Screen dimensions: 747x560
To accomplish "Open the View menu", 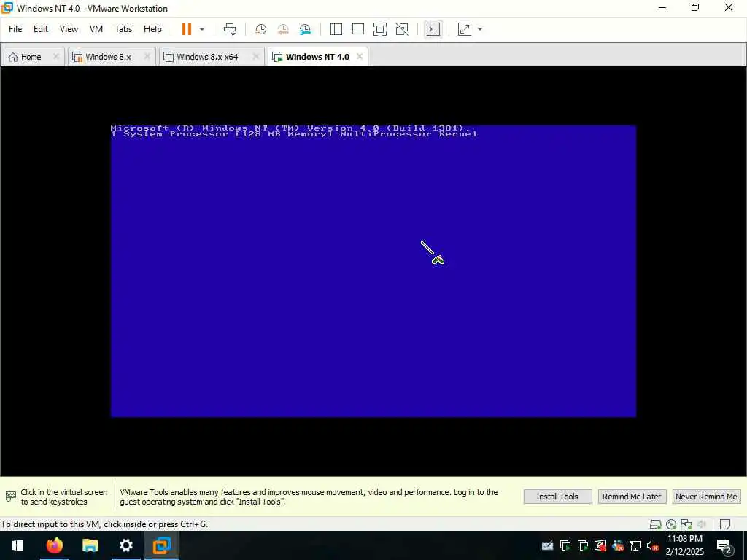I will pyautogui.click(x=69, y=29).
